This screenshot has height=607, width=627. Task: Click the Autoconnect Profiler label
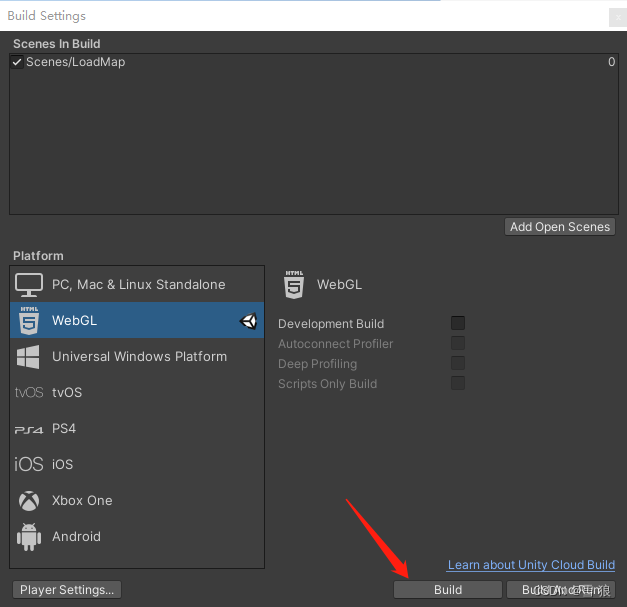pos(335,344)
